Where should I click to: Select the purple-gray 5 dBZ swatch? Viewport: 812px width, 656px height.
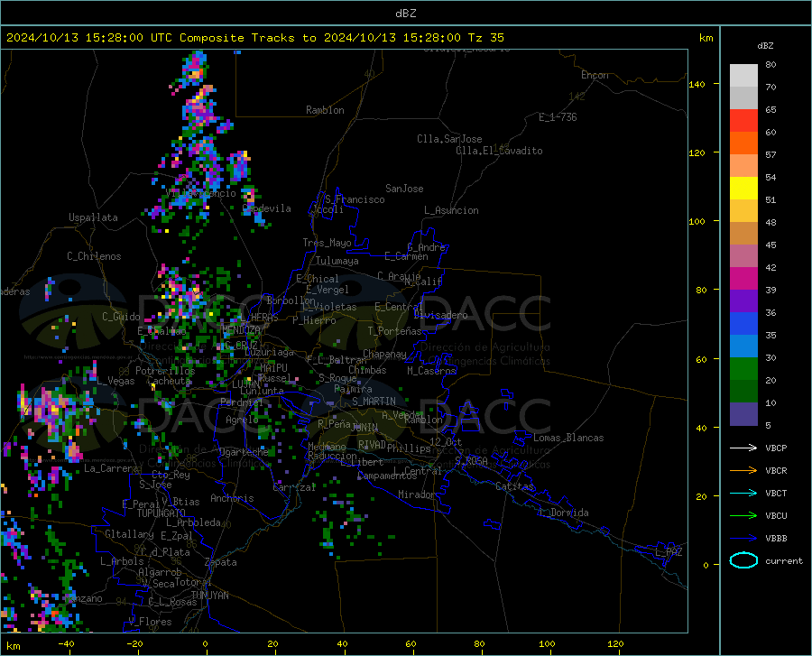tap(743, 414)
